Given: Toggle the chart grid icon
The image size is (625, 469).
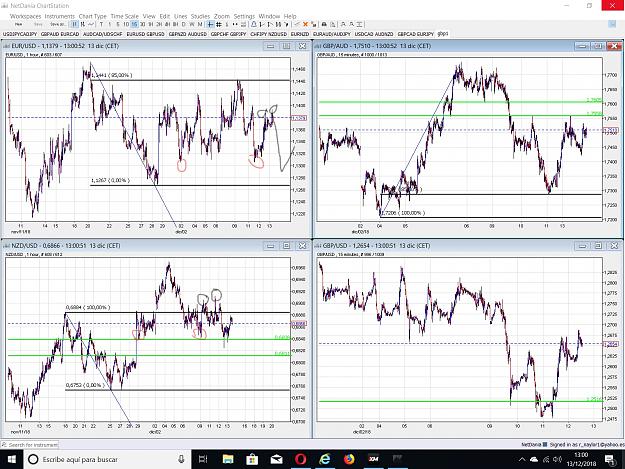Looking at the screenshot, I should pyautogui.click(x=218, y=24).
